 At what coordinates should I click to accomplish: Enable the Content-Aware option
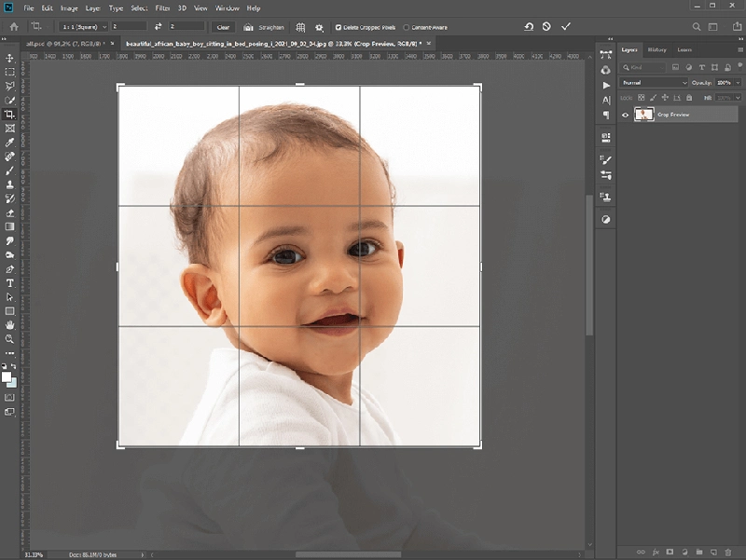407,28
